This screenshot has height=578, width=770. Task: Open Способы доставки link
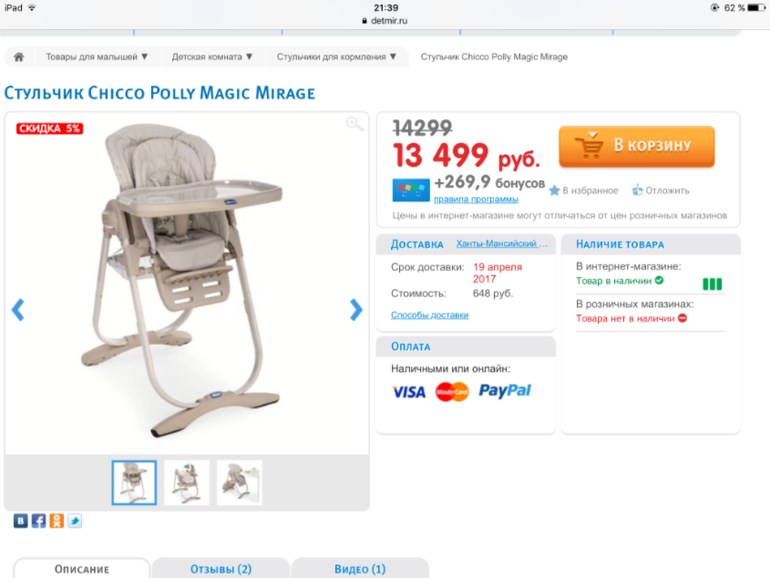click(x=430, y=315)
